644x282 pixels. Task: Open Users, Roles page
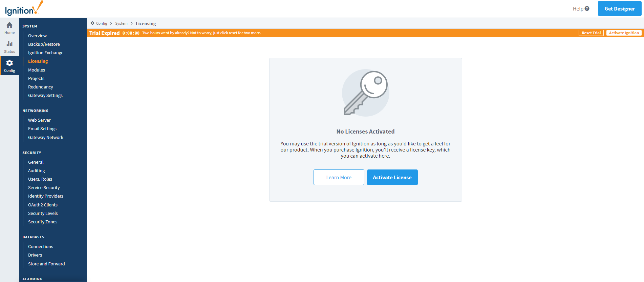[x=40, y=179]
